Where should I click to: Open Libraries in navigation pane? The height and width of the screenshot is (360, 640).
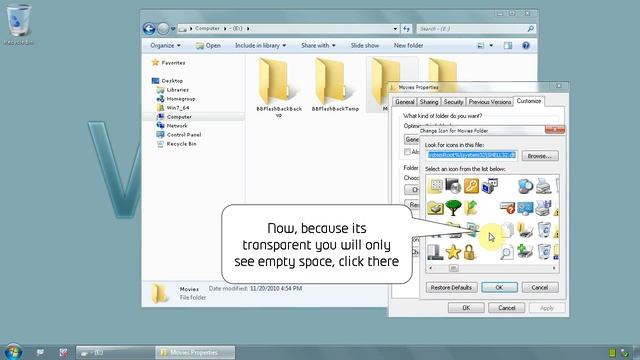coord(178,90)
